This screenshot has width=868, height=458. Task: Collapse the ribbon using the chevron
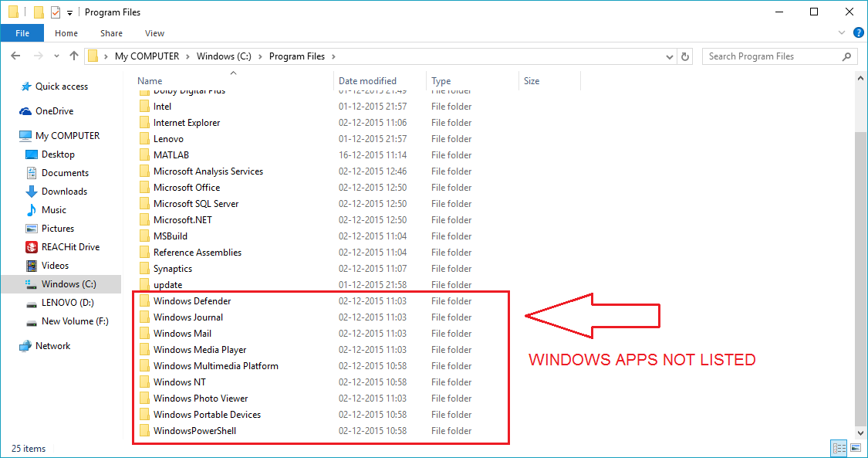pos(841,32)
